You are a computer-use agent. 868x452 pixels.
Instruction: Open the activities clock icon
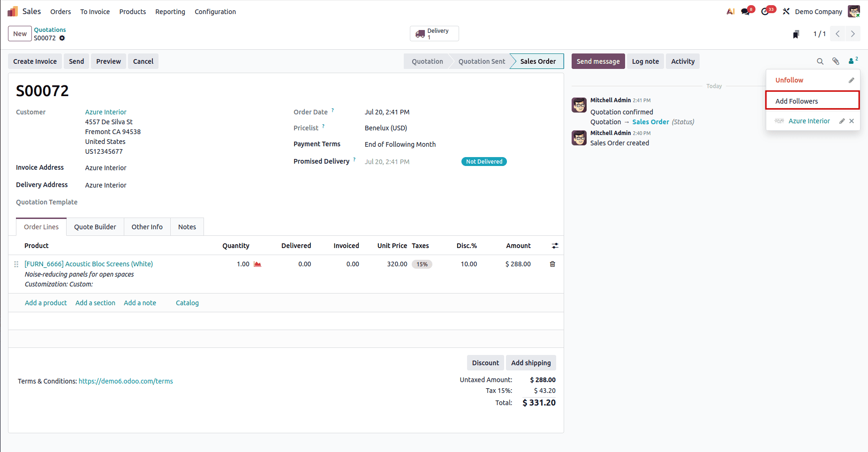pos(766,11)
